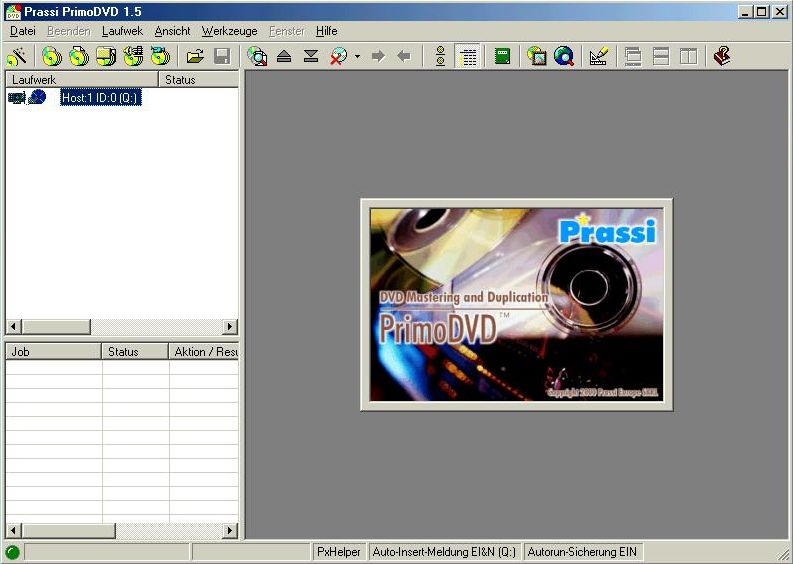793x564 pixels.
Task: Click the help book question-mark icon
Action: (722, 56)
